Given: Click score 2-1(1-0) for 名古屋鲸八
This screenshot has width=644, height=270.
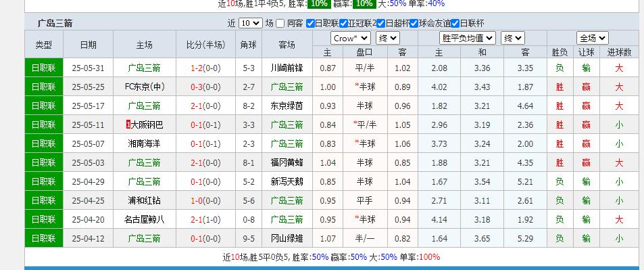Looking at the screenshot, I should coord(205,219).
